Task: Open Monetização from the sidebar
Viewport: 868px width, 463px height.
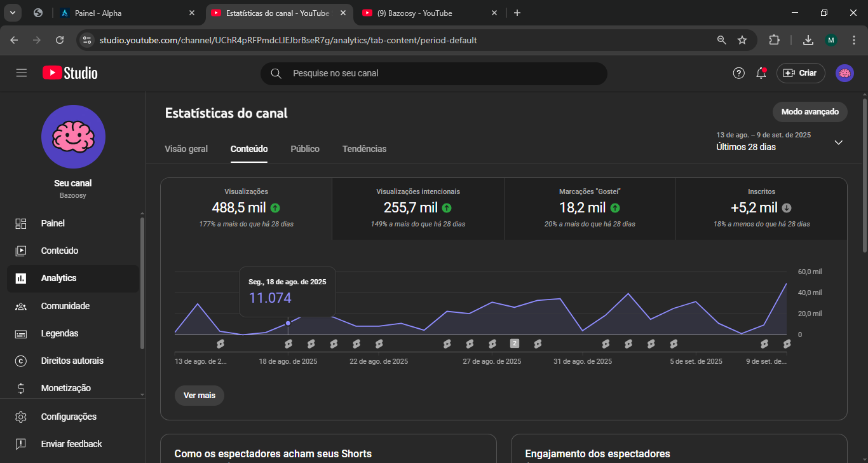Action: click(65, 388)
